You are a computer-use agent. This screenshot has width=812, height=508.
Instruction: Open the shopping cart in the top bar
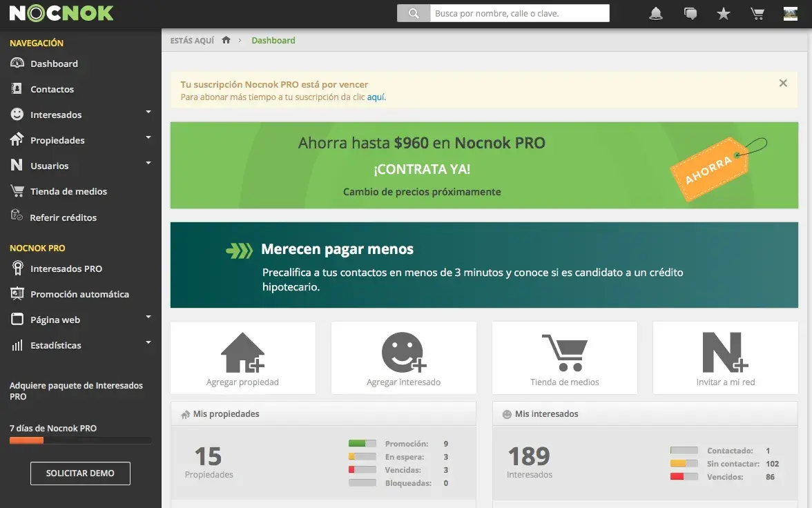coord(757,14)
